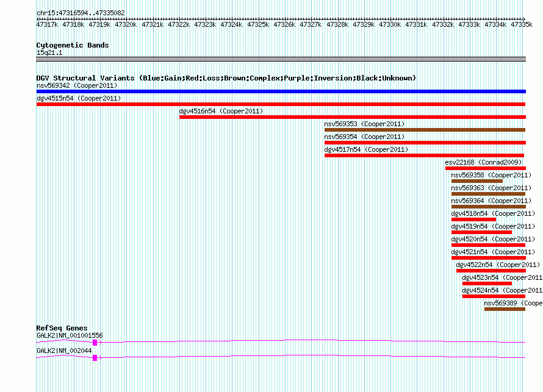Open the dgv4524n54 variant label
This screenshot has width=543, height=392.
[502, 290]
